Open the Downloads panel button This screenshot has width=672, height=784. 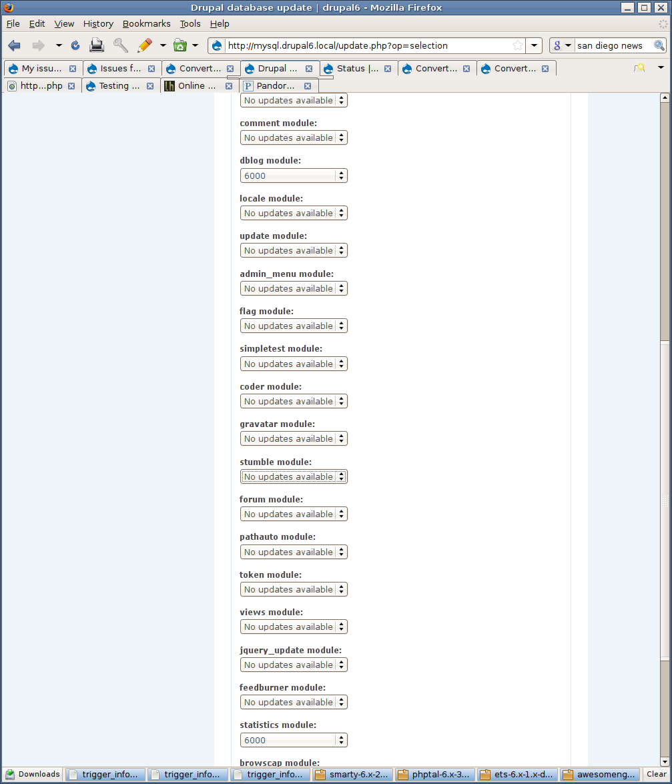click(x=33, y=774)
